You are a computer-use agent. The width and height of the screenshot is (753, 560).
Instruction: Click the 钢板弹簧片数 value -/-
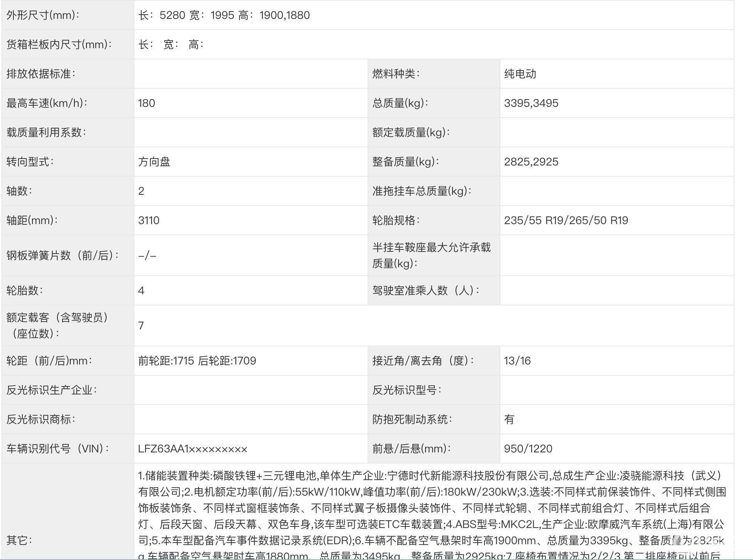147,256
